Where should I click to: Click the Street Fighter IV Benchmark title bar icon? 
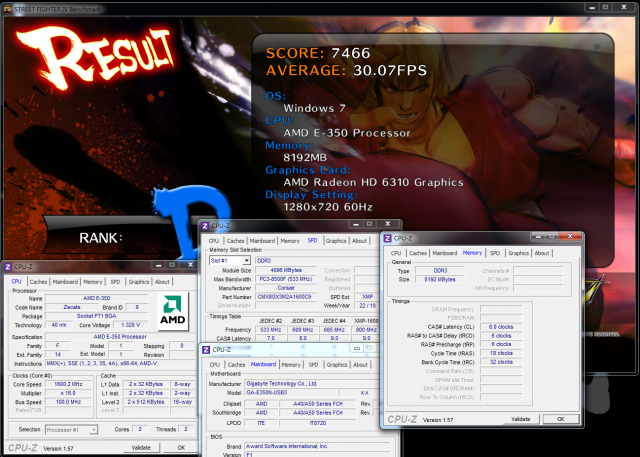pos(7,9)
